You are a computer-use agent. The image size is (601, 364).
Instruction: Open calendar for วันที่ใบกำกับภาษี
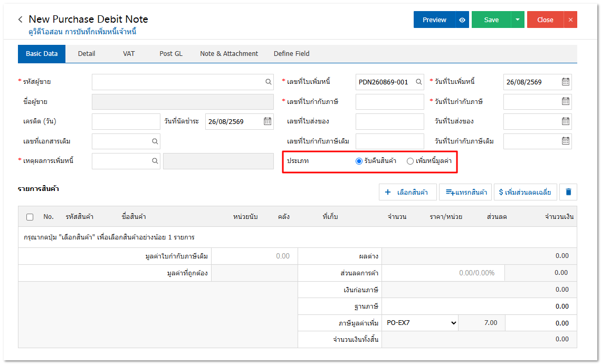[x=565, y=101]
